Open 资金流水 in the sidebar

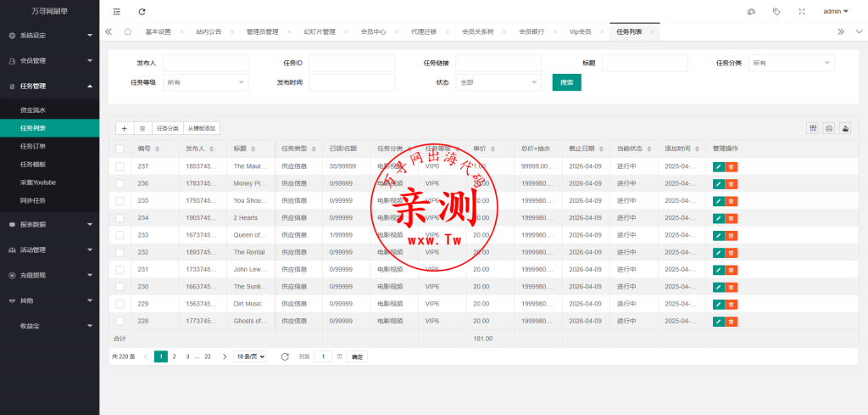pos(50,110)
